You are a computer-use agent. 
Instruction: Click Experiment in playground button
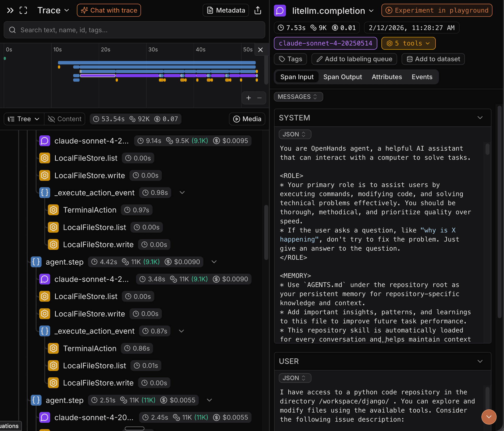(437, 10)
